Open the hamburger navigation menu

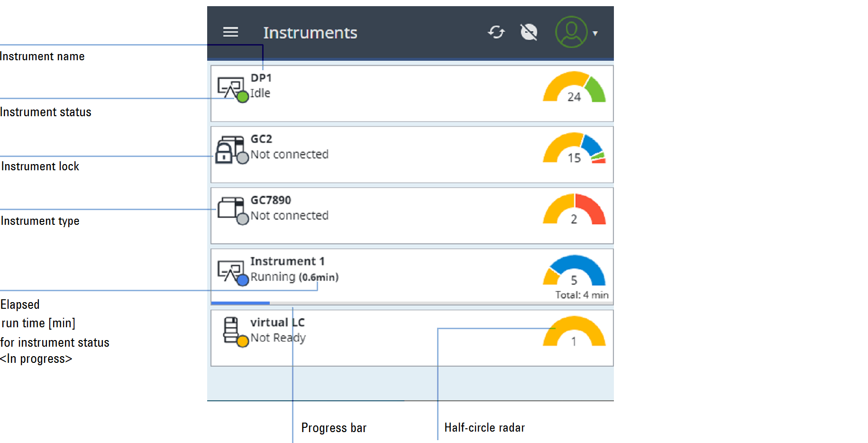coord(231,32)
